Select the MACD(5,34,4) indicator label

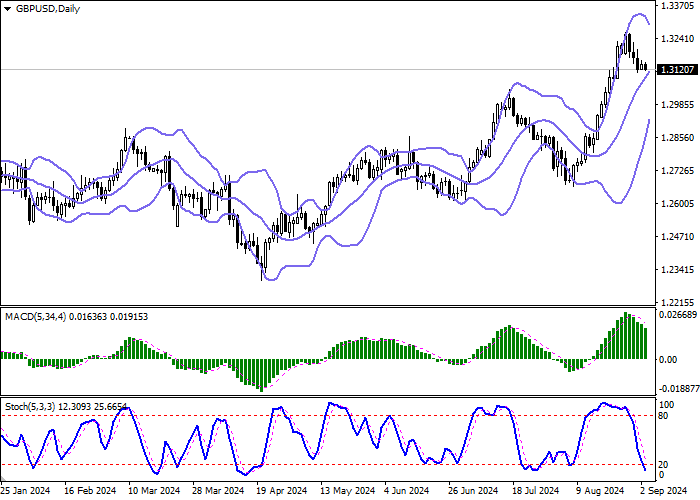(36, 317)
